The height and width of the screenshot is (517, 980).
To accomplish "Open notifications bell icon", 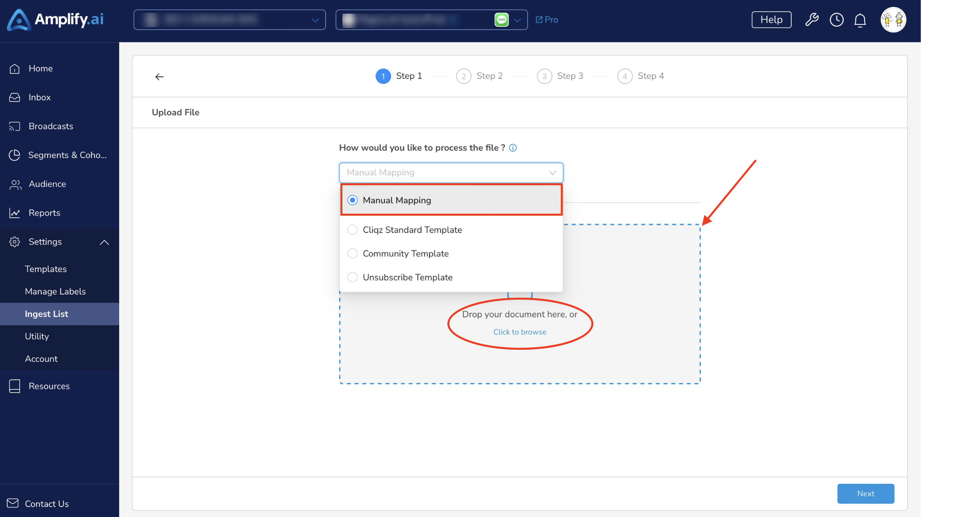I will [860, 20].
